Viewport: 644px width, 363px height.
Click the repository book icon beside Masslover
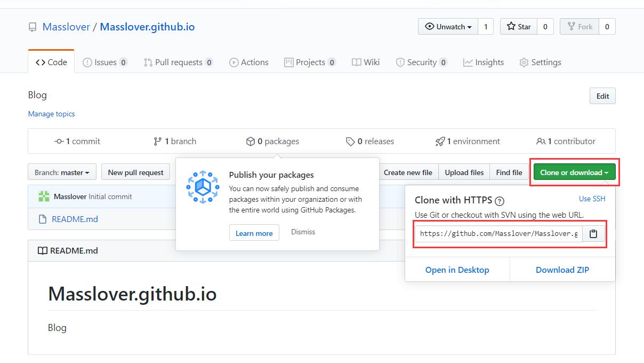(x=33, y=27)
